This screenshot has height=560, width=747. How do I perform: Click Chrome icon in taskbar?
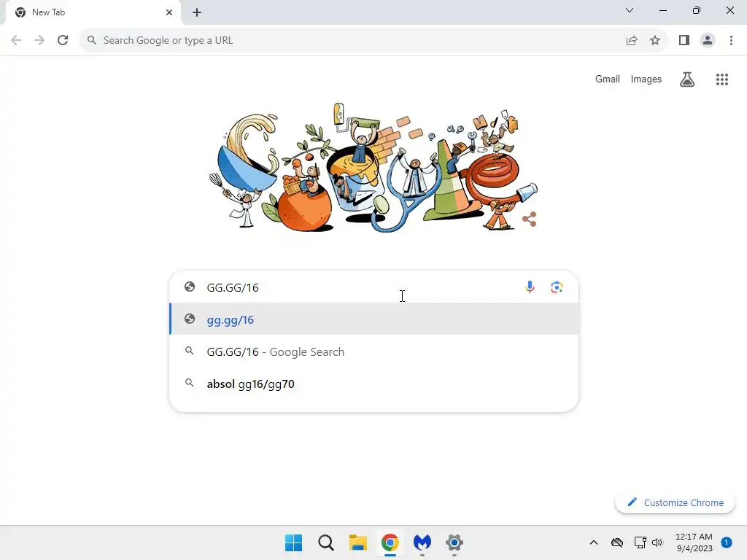[x=390, y=542]
